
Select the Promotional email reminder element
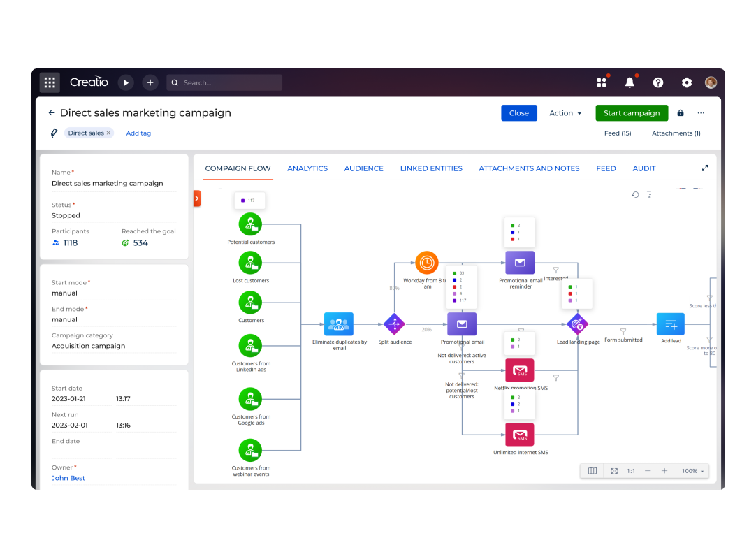click(519, 262)
